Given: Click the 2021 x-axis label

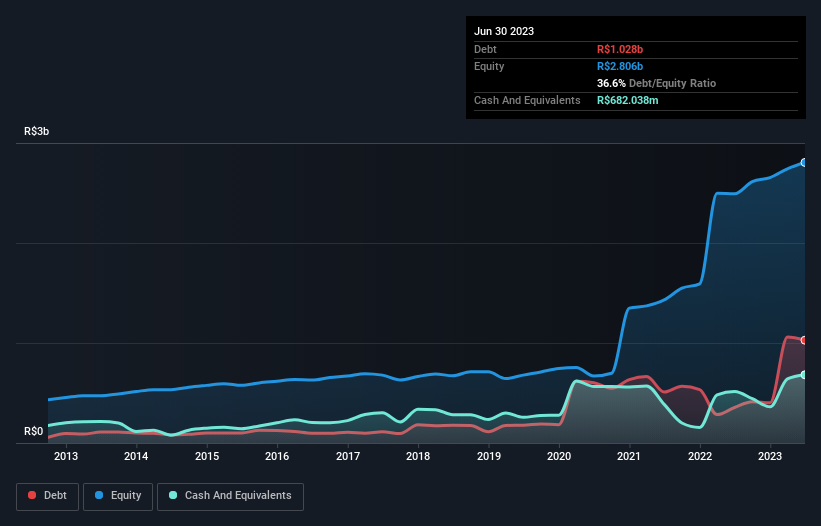Looking at the screenshot, I should 629,456.
